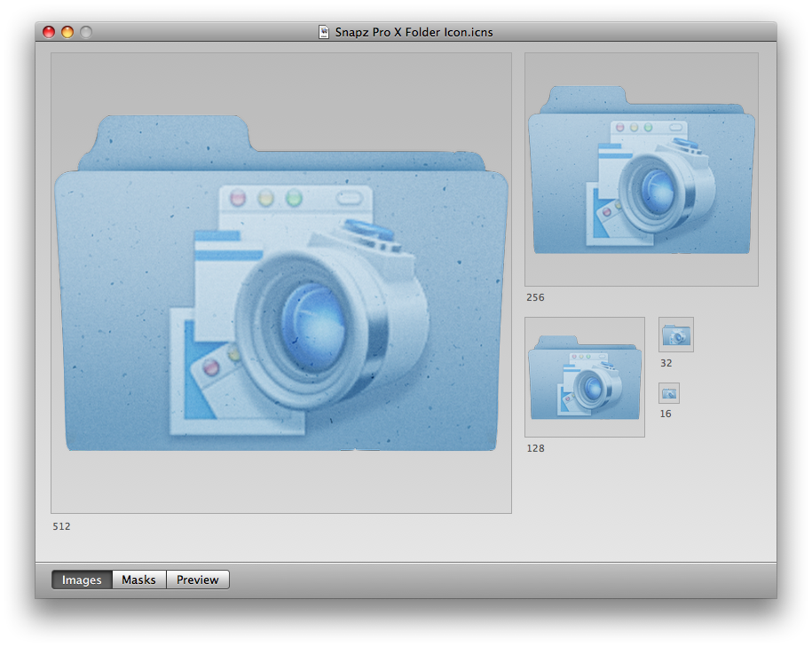Click the 512 size label
The image size is (812, 647).
coord(61,526)
